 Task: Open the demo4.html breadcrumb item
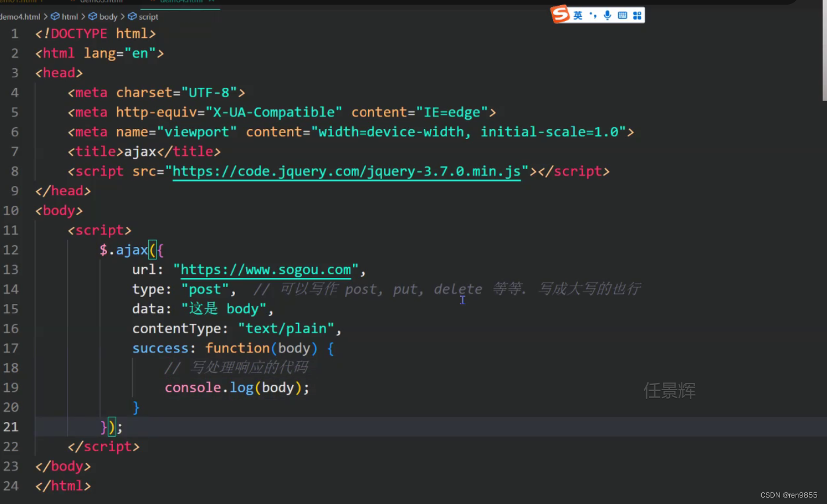pyautogui.click(x=20, y=17)
